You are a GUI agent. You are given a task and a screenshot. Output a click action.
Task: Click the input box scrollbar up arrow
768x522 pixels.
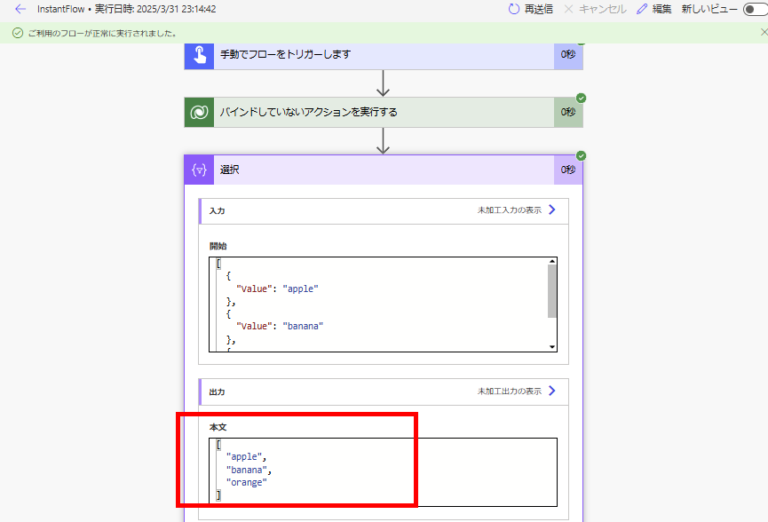pyautogui.click(x=552, y=262)
